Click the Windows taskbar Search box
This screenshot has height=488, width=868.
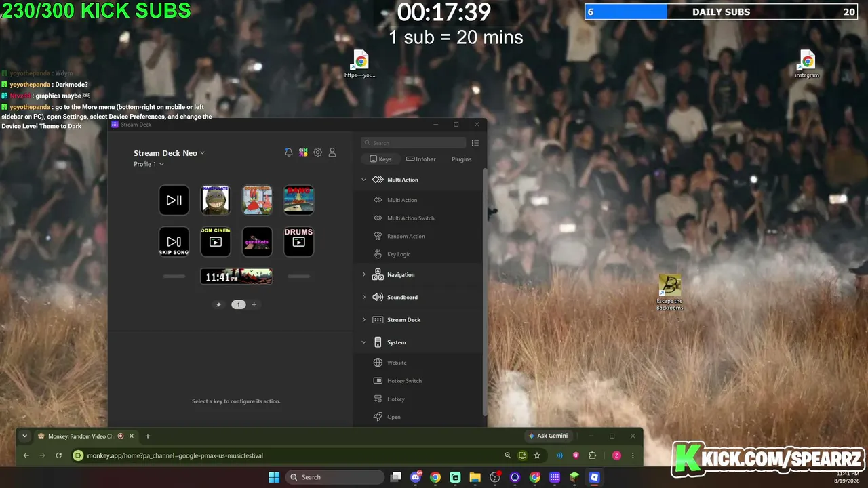click(335, 477)
